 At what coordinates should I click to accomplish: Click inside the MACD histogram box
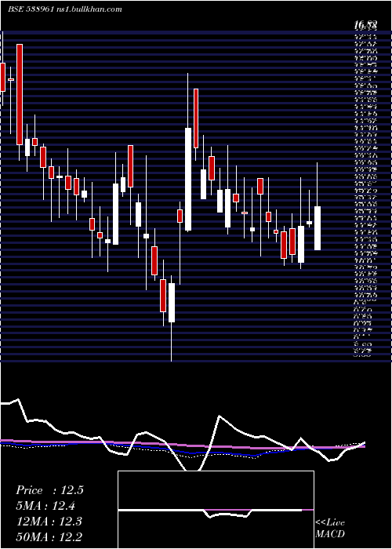(x=216, y=510)
